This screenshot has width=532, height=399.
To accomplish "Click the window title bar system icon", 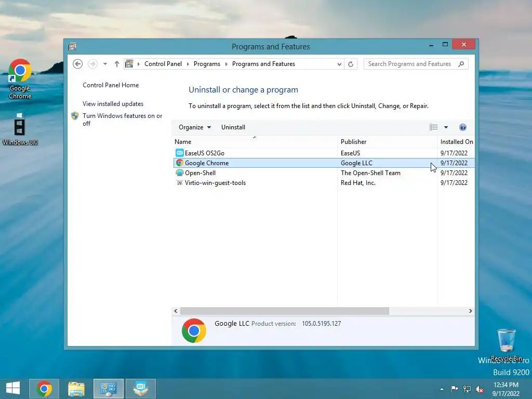I will pyautogui.click(x=72, y=46).
